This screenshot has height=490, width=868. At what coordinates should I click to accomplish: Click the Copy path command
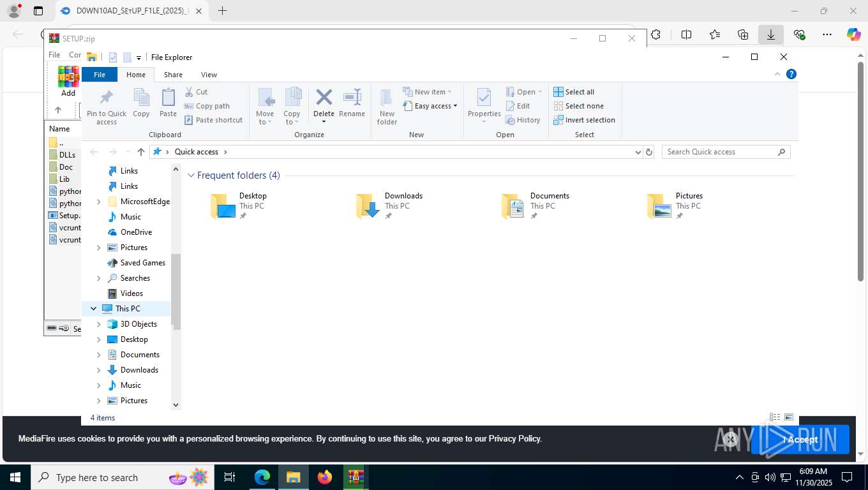point(207,106)
